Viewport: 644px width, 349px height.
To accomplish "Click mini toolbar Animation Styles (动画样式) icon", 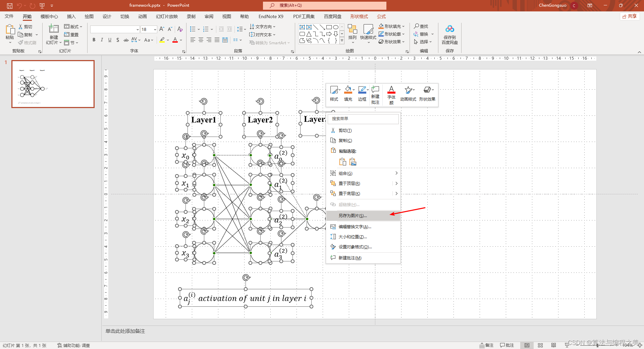I will tap(408, 90).
